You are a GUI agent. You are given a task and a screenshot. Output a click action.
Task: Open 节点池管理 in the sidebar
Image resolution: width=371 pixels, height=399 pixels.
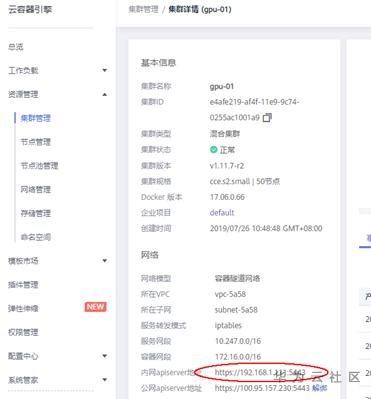click(39, 166)
